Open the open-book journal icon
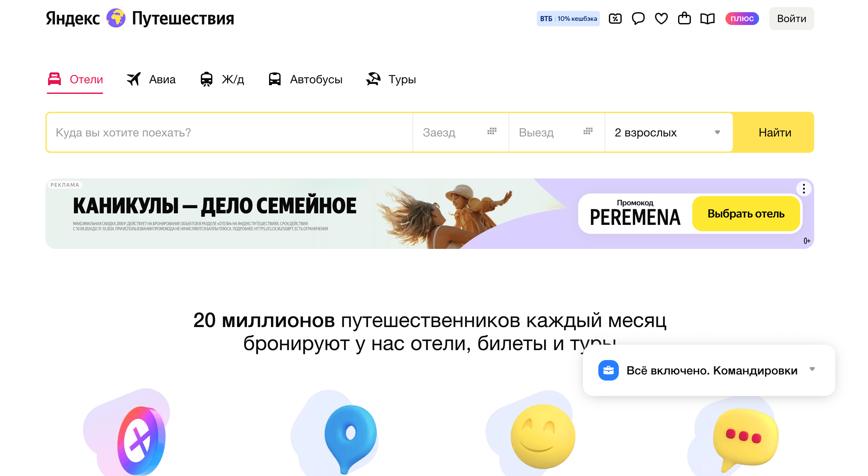 click(x=707, y=19)
